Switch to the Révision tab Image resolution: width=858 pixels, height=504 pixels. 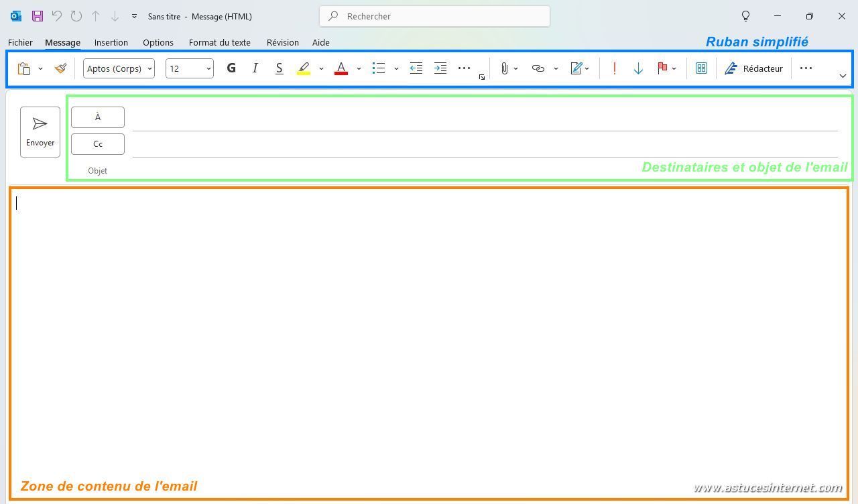(283, 42)
